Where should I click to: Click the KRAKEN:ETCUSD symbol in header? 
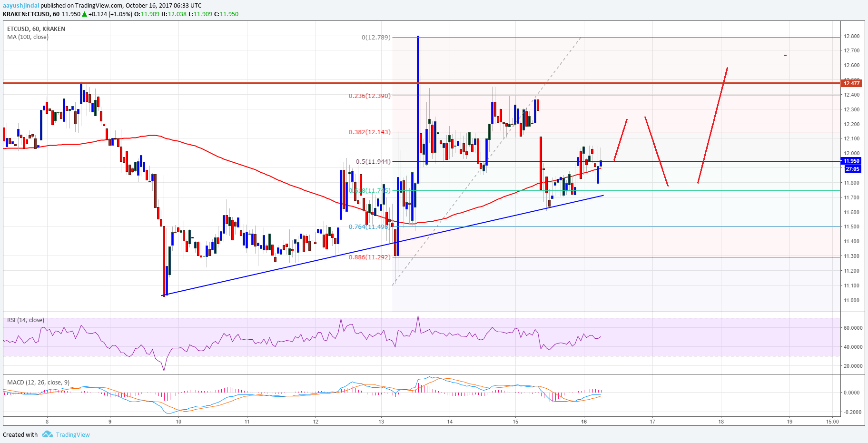point(27,14)
